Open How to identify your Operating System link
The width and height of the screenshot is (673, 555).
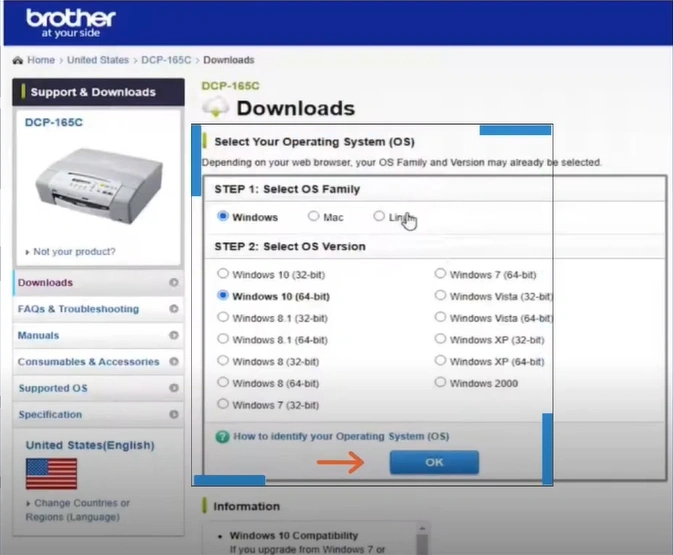(x=340, y=437)
